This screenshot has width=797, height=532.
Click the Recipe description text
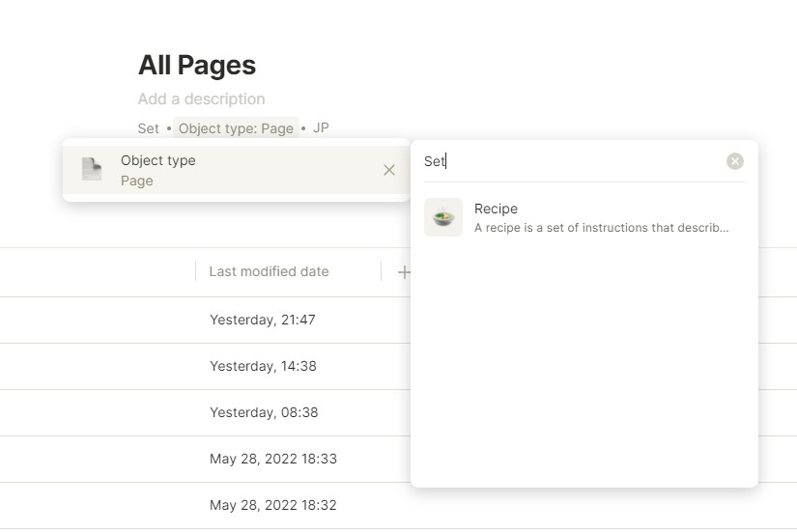coord(601,229)
